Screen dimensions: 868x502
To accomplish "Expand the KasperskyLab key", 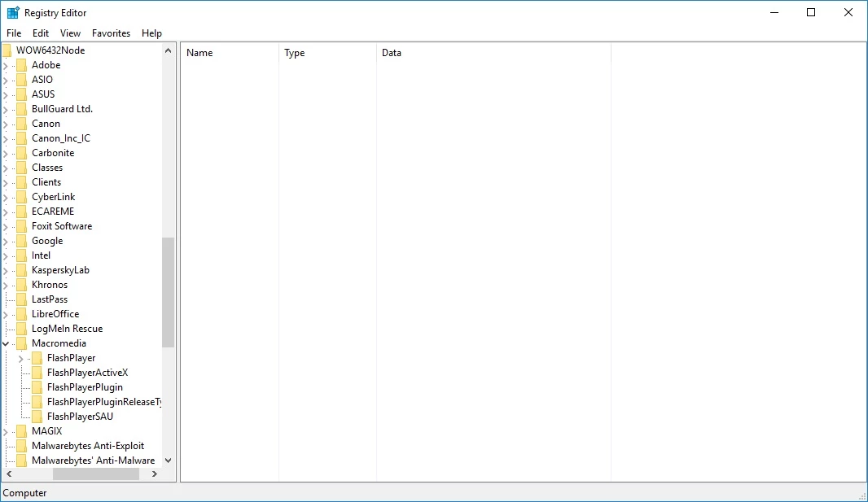I will [x=6, y=271].
